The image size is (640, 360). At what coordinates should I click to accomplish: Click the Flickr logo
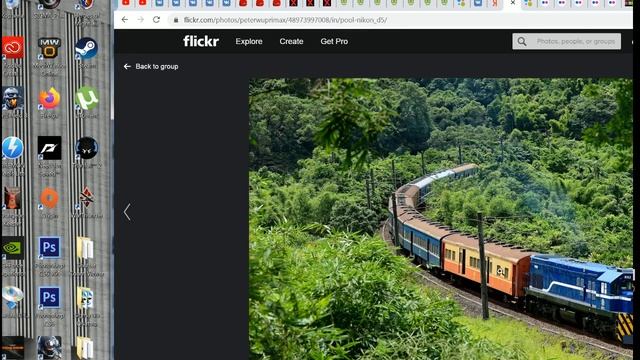[x=201, y=41]
